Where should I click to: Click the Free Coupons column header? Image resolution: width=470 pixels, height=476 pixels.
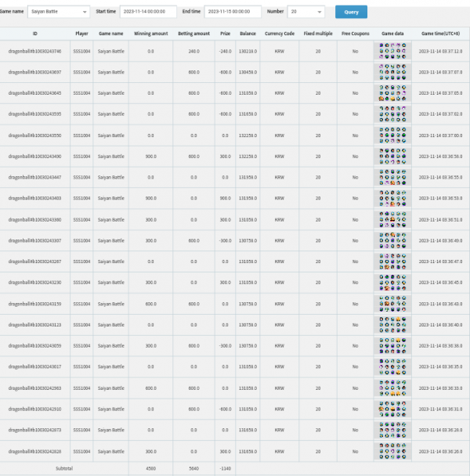355,34
